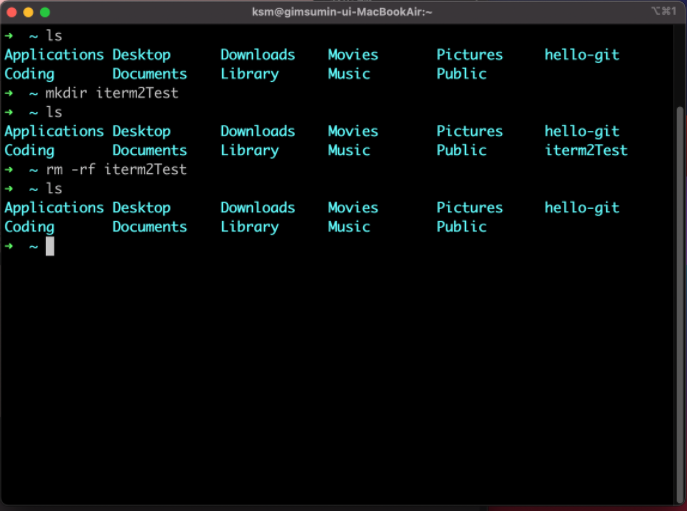Click 'Movies' in the second ls output
Screen dimensions: 687x511
click(353, 131)
